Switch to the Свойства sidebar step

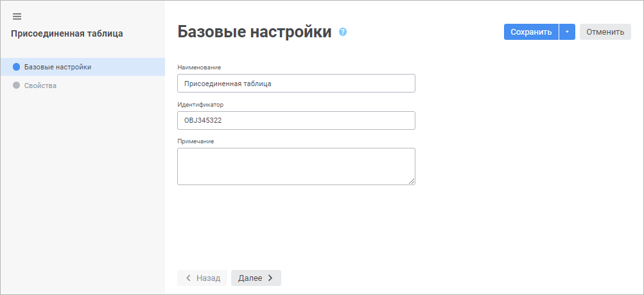click(40, 85)
